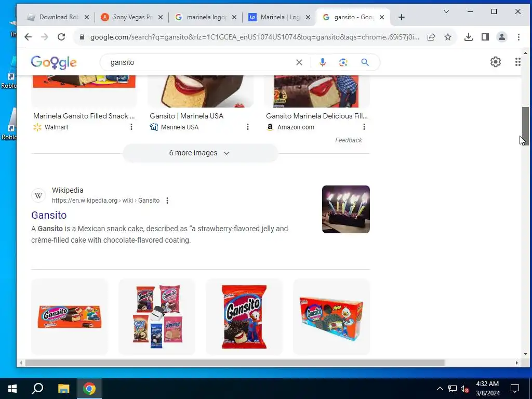This screenshot has height=399, width=532.
Task: Open Google apps grid
Action: (x=518, y=62)
